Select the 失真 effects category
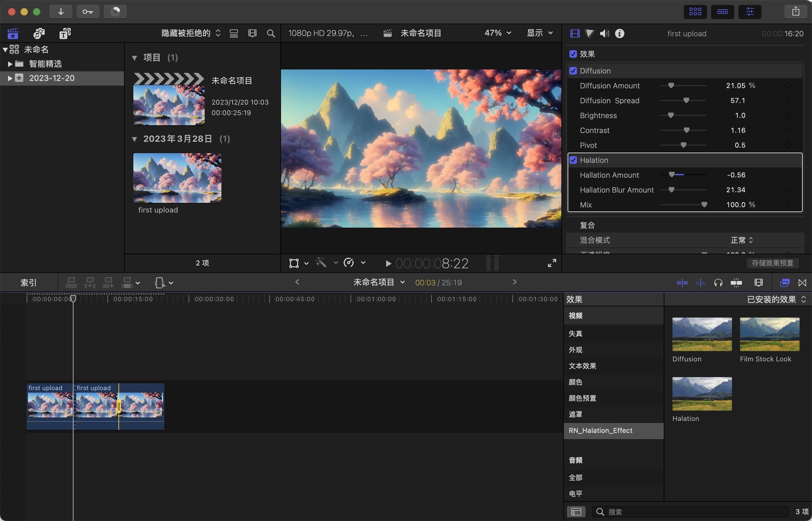The image size is (812, 521). pyautogui.click(x=614, y=334)
